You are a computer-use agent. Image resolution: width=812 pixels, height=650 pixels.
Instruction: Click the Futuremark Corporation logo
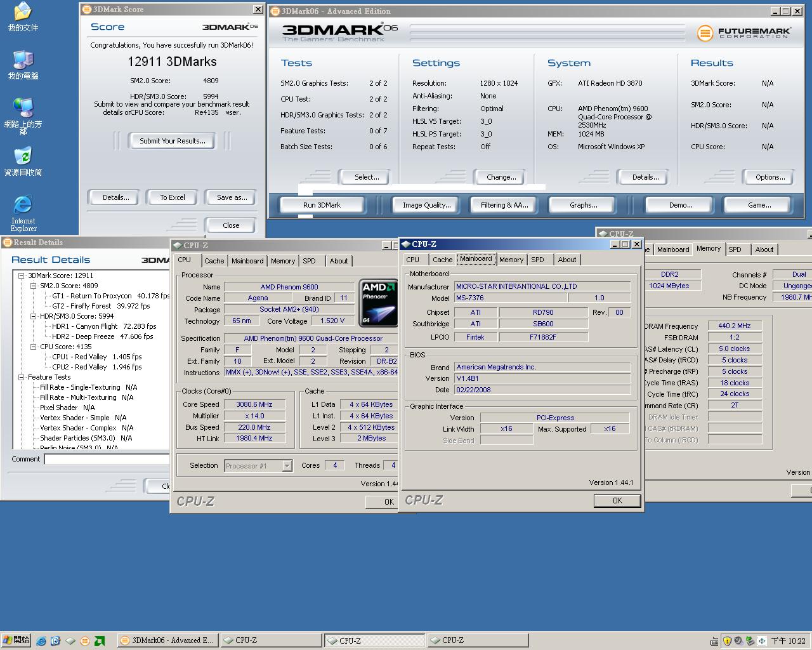743,32
